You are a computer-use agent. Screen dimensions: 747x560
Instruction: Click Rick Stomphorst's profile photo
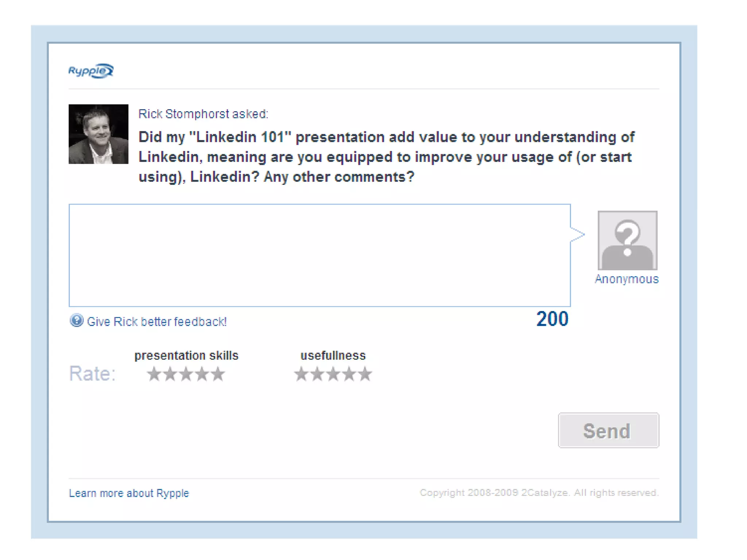tap(98, 134)
